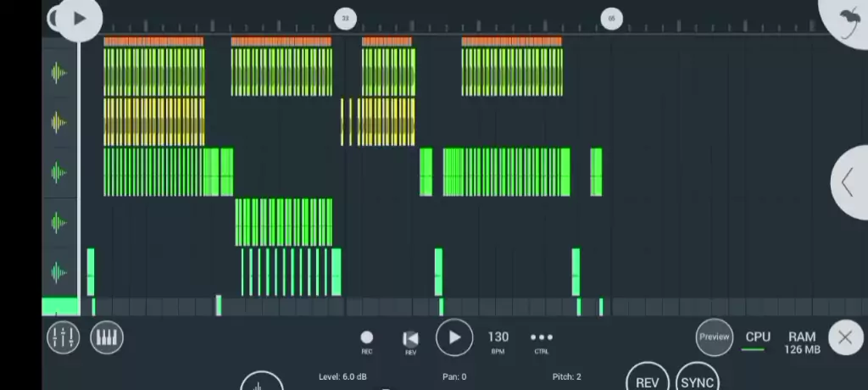The height and width of the screenshot is (390, 868).
Task: Select the fifth track's waveform icon
Action: [x=58, y=271]
